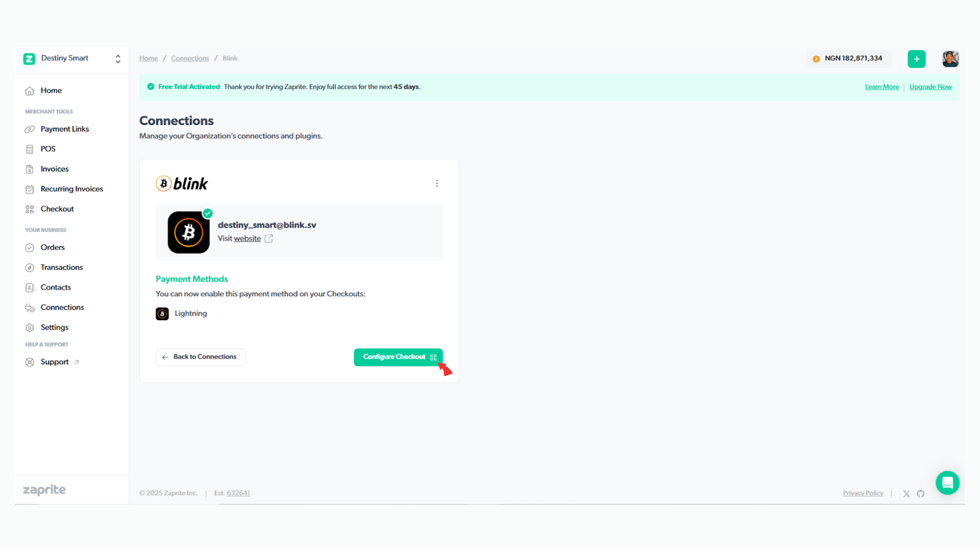Viewport: 980px width, 551px height.
Task: Open the chat support bubble
Action: 947,483
